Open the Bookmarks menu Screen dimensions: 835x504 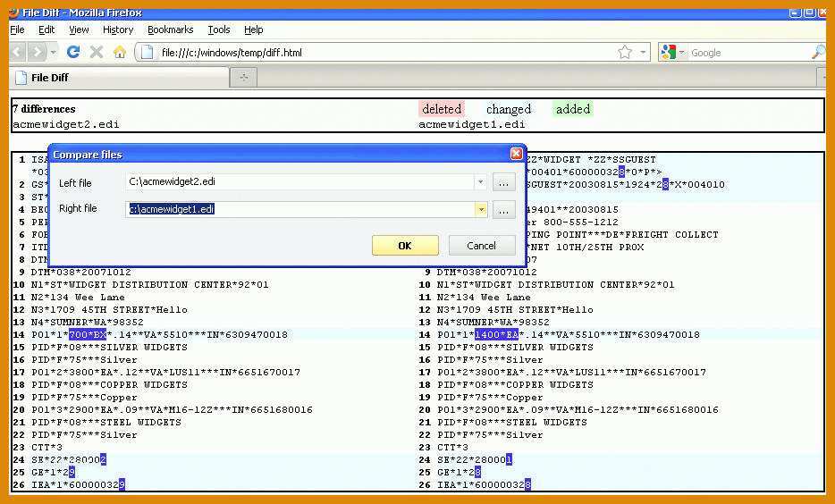pos(171,29)
